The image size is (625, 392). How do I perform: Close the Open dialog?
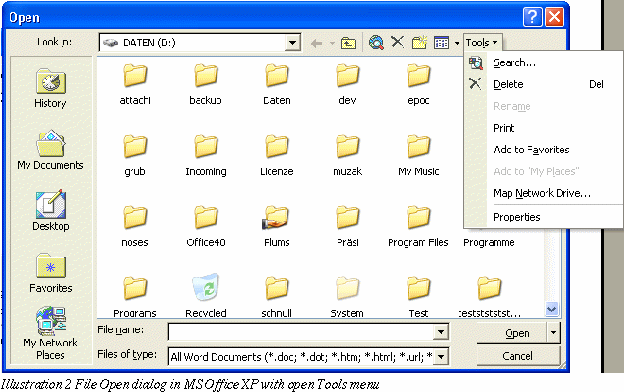[x=554, y=18]
